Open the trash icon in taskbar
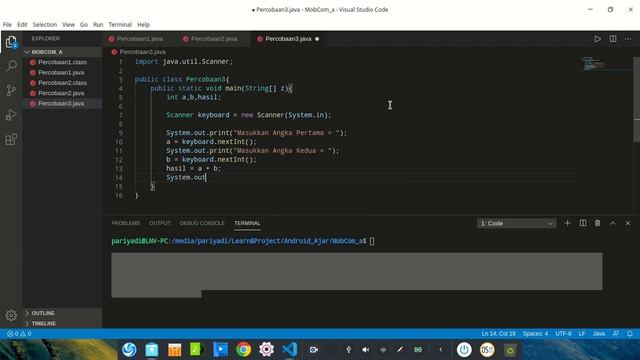Image resolution: width=640 pixels, height=360 pixels. click(510, 350)
